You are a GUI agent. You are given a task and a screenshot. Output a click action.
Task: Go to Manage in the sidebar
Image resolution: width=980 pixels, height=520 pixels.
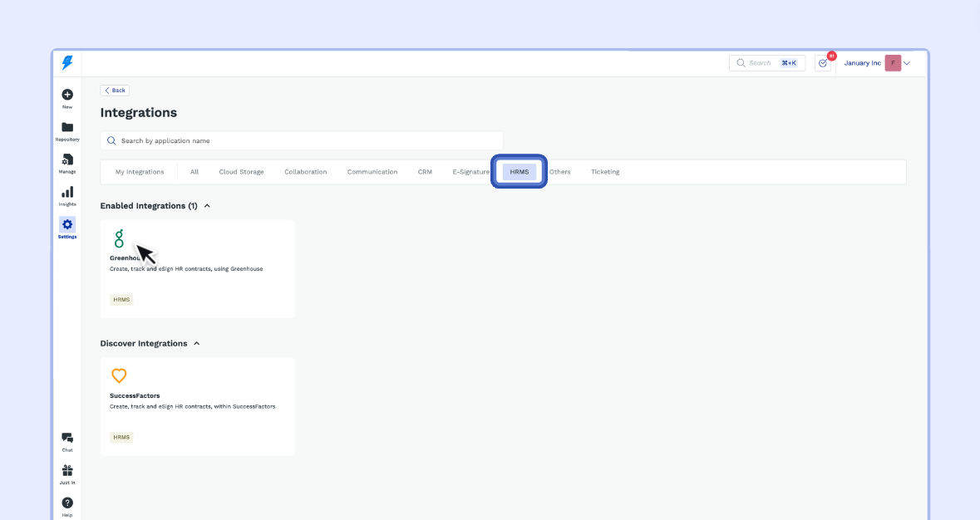(67, 159)
